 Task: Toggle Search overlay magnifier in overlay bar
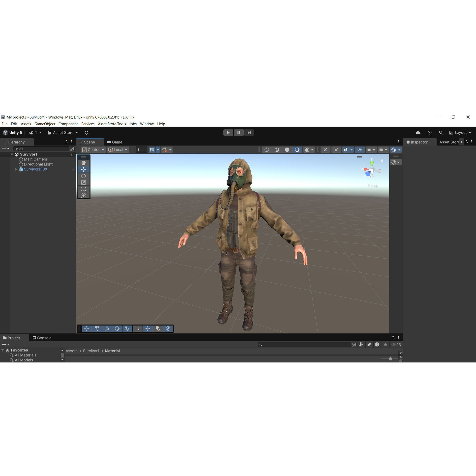(x=138, y=328)
